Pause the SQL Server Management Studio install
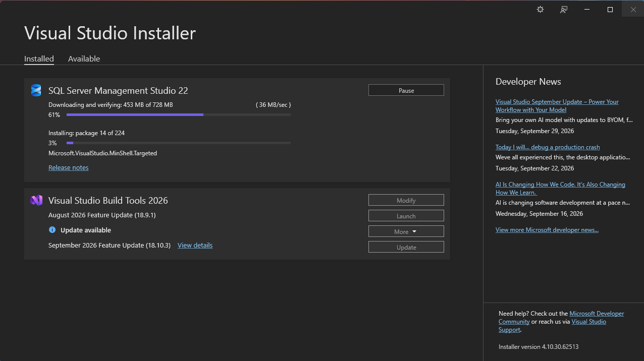Viewport: 644px width, 361px height. coord(406,90)
